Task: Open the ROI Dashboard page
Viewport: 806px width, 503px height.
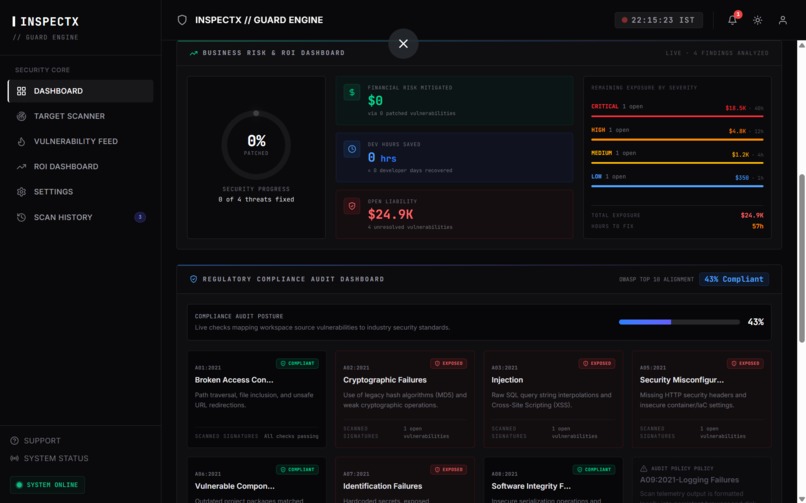Action: [x=81, y=166]
